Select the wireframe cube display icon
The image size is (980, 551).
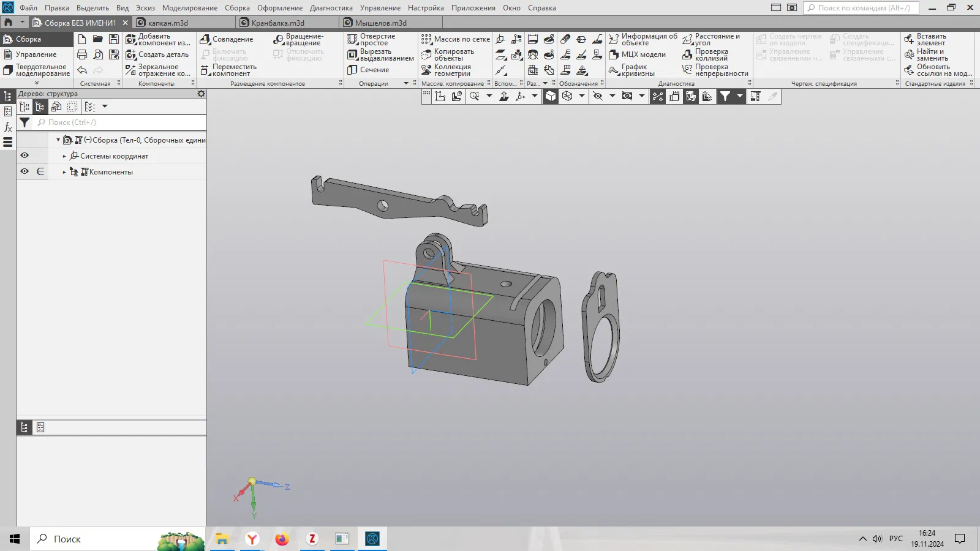point(567,96)
